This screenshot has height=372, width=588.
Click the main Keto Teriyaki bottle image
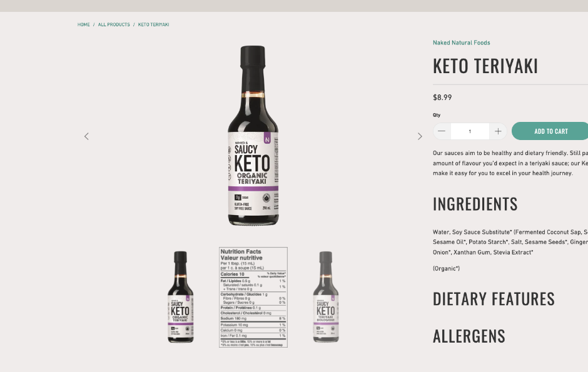pyautogui.click(x=253, y=136)
